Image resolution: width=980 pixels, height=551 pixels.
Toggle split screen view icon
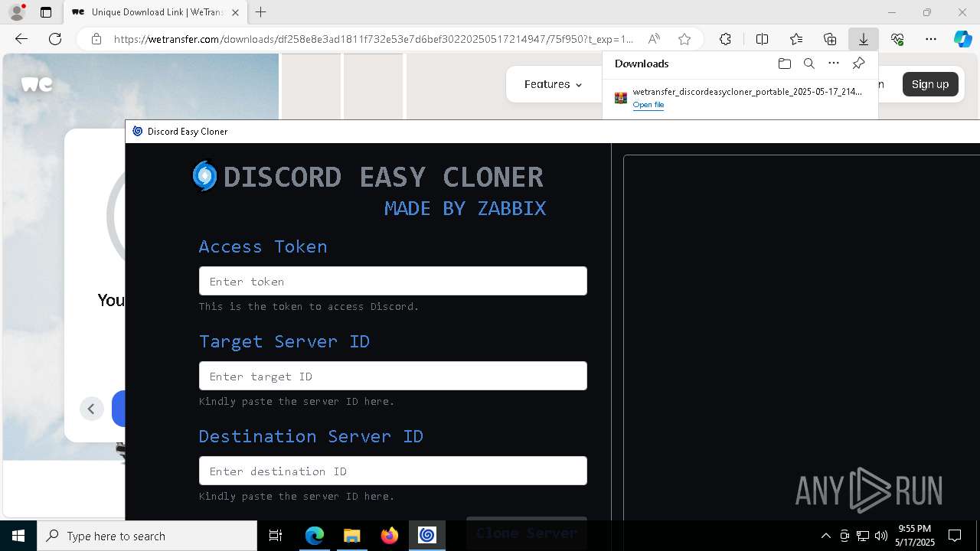click(x=762, y=39)
